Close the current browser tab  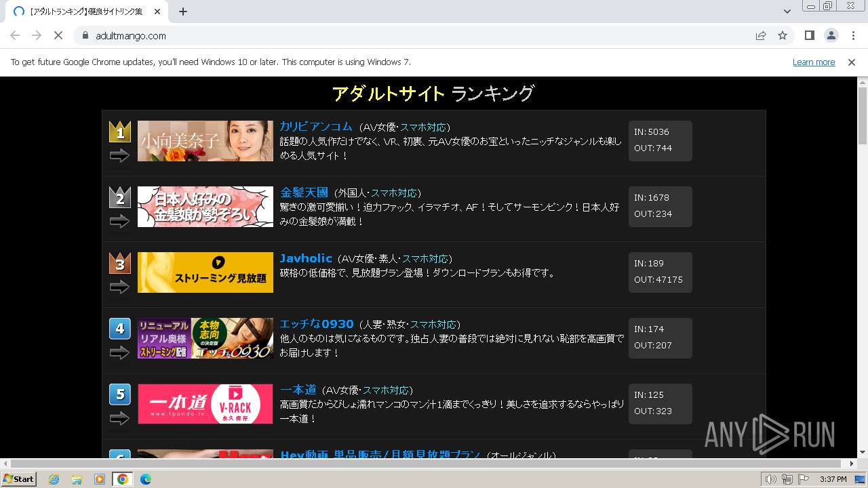(157, 12)
